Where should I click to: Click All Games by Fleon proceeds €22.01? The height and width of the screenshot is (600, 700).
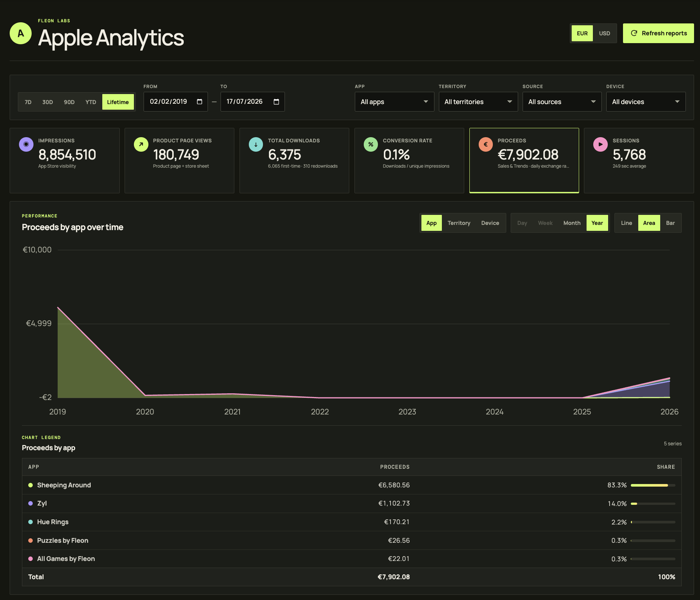click(399, 559)
